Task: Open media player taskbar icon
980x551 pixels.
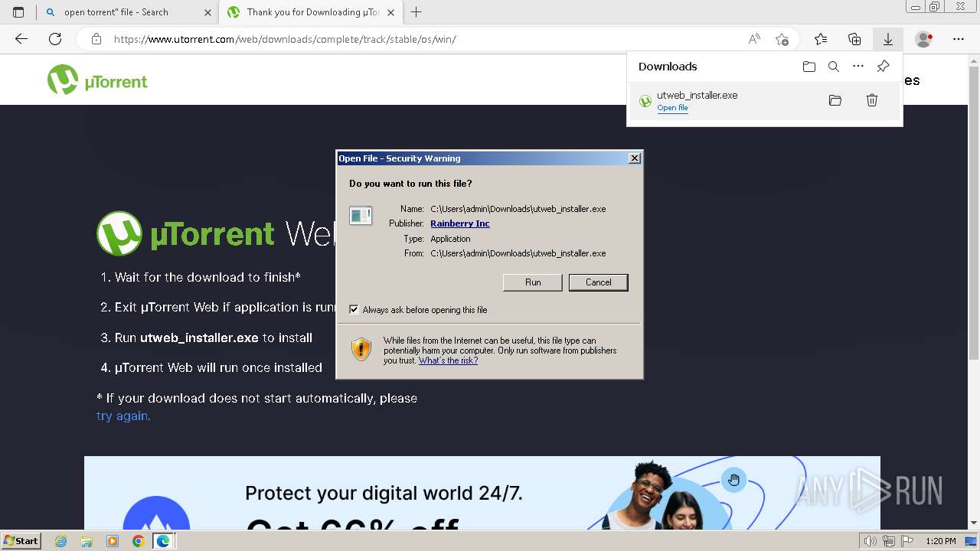Action: [x=113, y=541]
